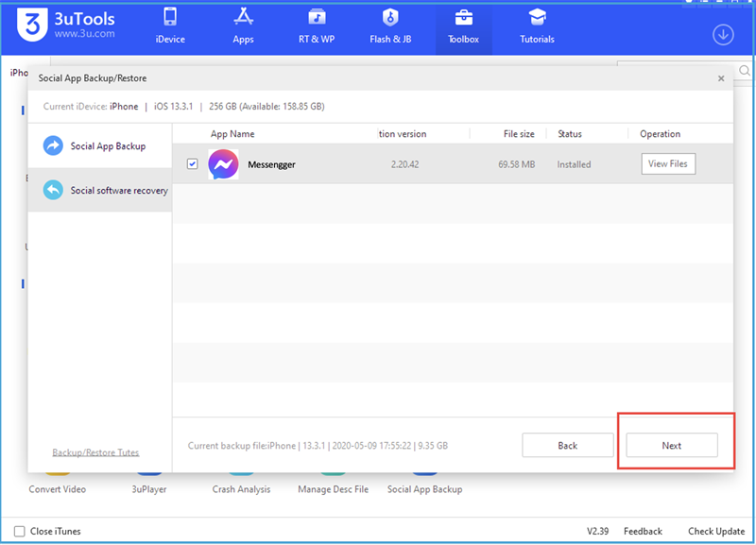The image size is (756, 545).
Task: Click the Feedback link
Action: pyautogui.click(x=643, y=531)
